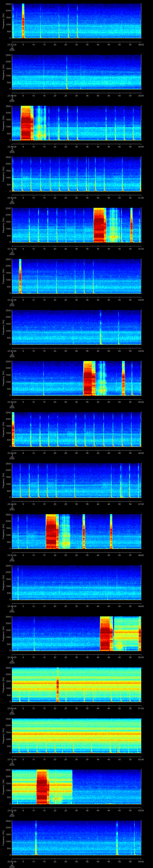Select the narrow red burst in the 23:42 spectrogram
The height and width of the screenshot is (868, 153).
click(20, 276)
